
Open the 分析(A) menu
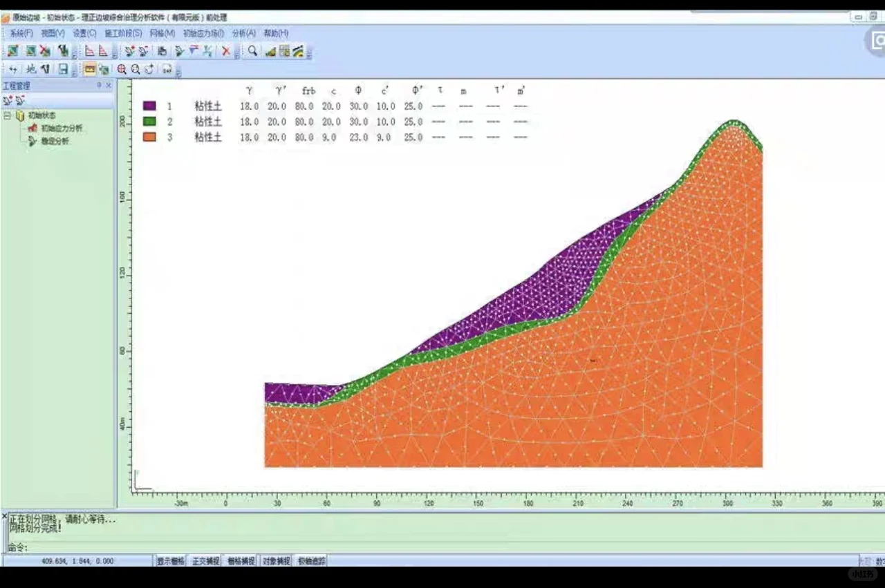[244, 33]
